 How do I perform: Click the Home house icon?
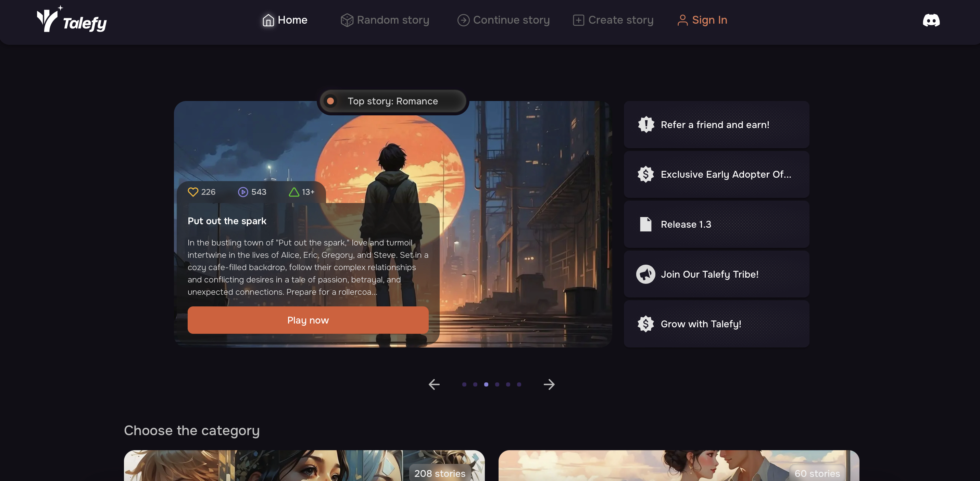pos(268,20)
